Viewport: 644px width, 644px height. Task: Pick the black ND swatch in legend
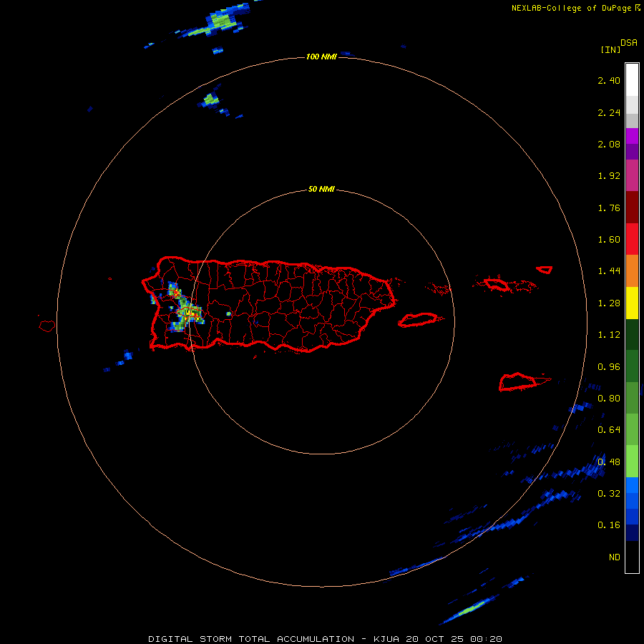632,557
